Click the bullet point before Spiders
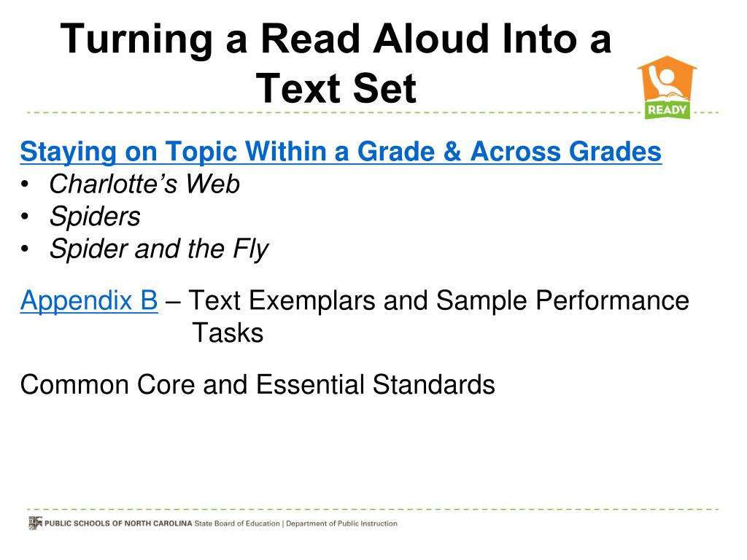The width and height of the screenshot is (747, 560). pos(25,217)
